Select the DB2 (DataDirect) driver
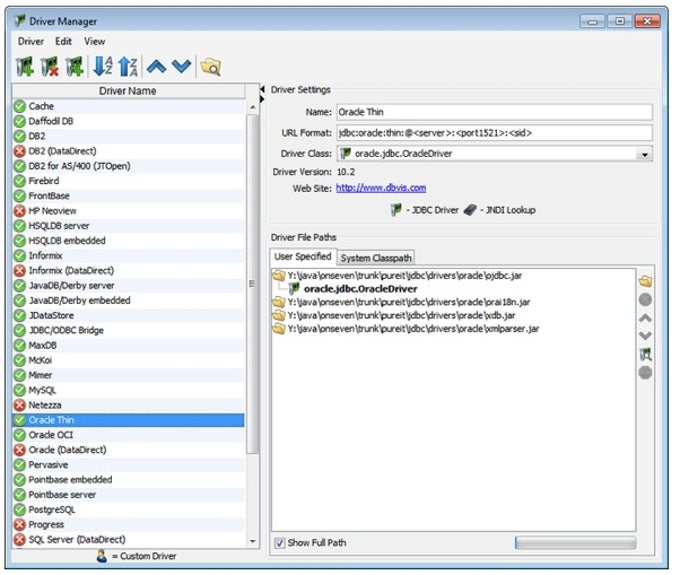Screen dimensions: 680x575 128,151
